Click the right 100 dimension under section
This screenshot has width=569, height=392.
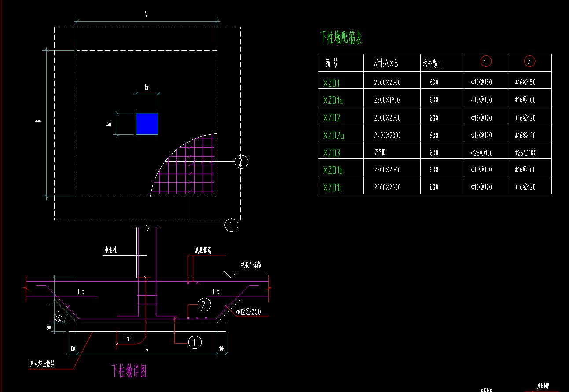pyautogui.click(x=221, y=348)
